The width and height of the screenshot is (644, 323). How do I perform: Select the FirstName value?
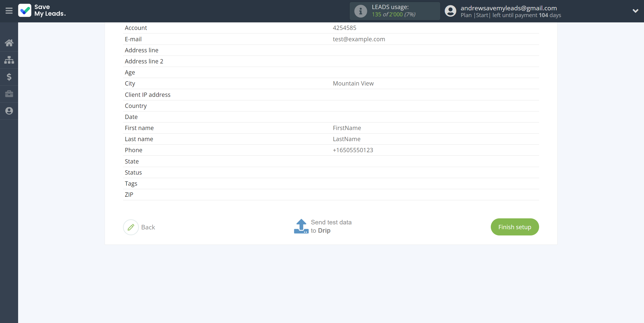tap(347, 128)
